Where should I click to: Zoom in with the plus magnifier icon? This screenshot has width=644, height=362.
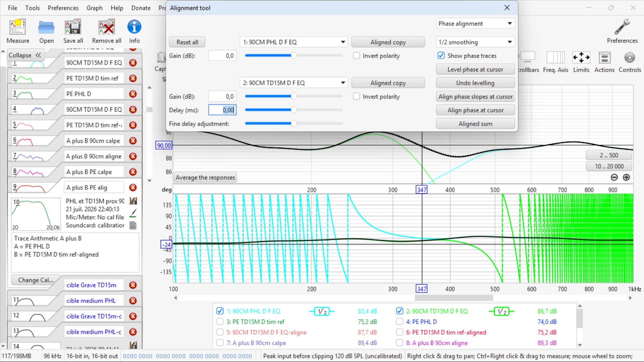(x=626, y=177)
